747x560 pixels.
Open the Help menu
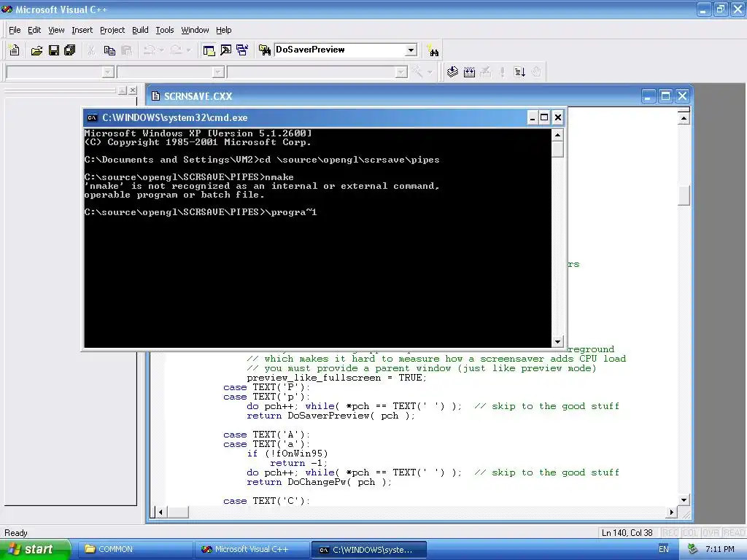coord(223,30)
